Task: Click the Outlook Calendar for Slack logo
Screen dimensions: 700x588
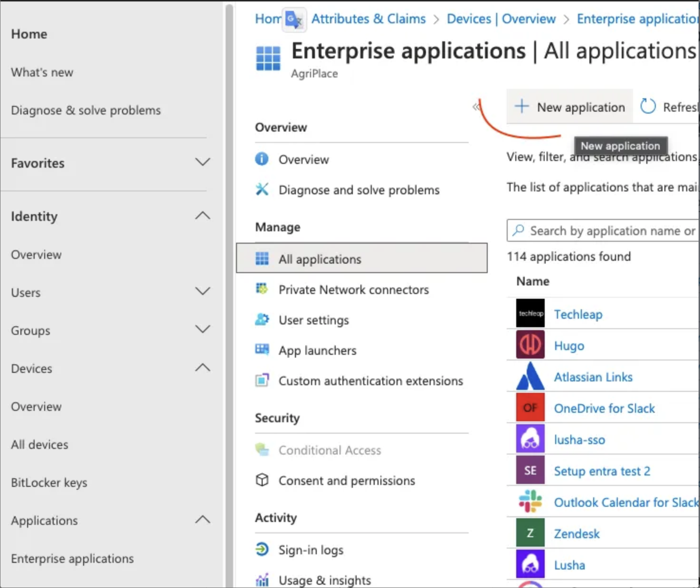Action: [x=530, y=502]
